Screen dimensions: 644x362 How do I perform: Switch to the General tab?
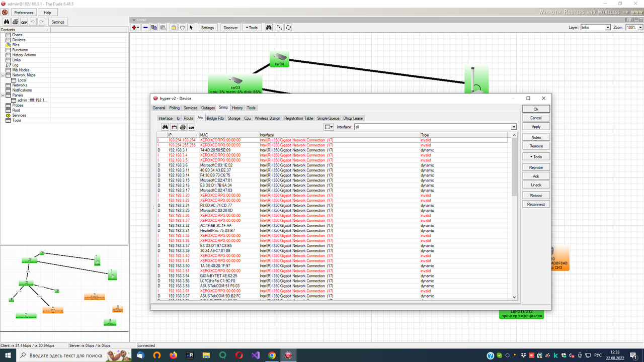(x=159, y=108)
